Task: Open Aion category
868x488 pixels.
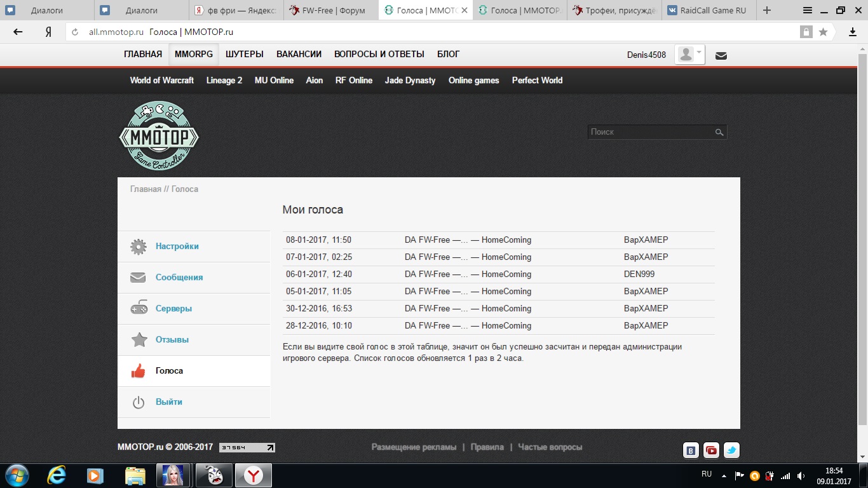Action: tap(315, 81)
